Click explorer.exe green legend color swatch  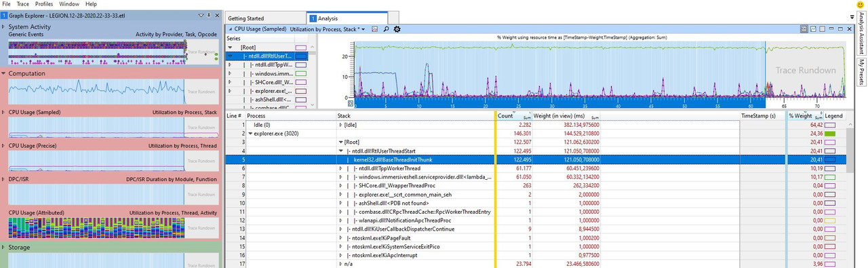[x=830, y=134]
